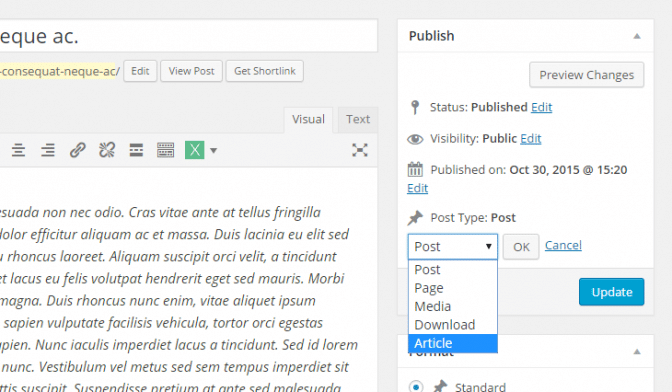Click the permalink Edit button
Viewport: 672px width, 392px height.
[140, 71]
